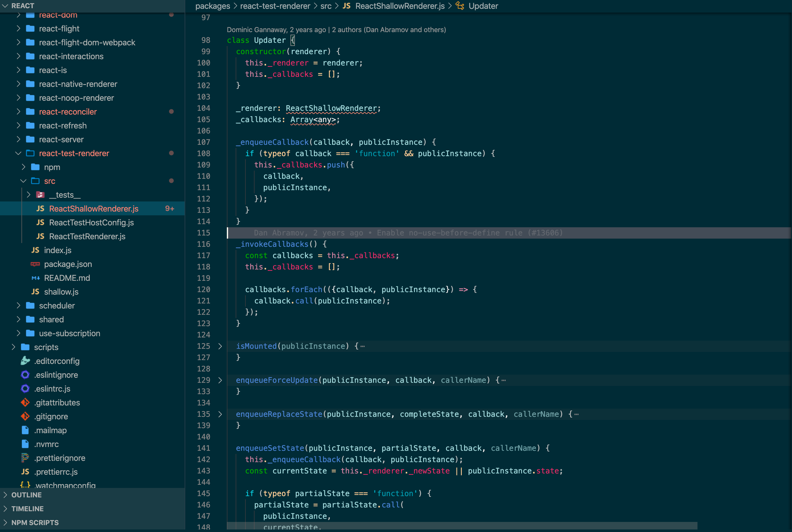Click the npm icon beside package.json

[x=35, y=264]
